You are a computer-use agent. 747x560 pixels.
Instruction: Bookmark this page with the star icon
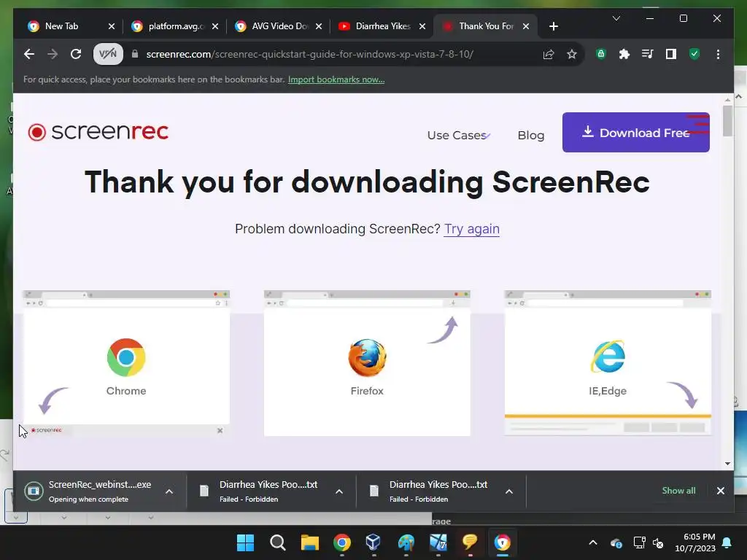coord(572,54)
